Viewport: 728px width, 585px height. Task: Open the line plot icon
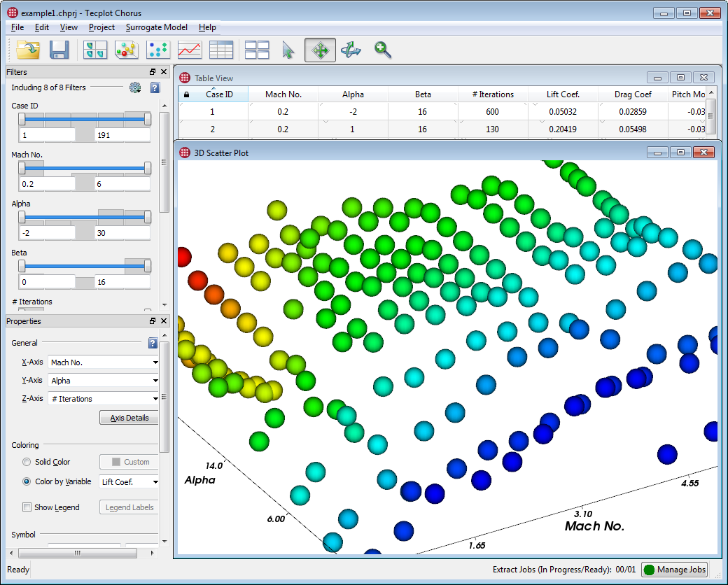190,50
